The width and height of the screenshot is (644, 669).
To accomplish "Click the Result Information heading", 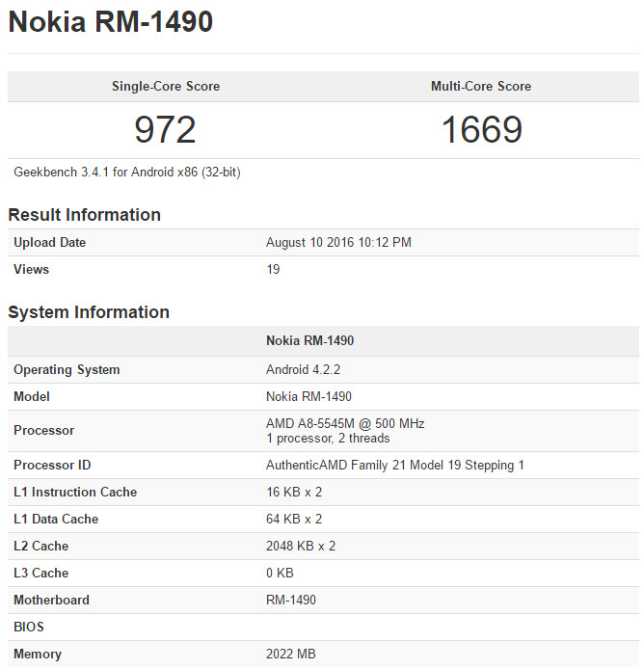I will (84, 215).
